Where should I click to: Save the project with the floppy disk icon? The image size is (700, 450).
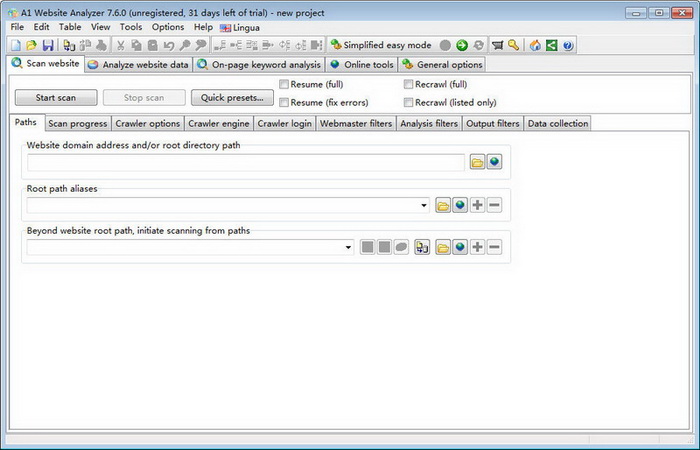tap(48, 45)
